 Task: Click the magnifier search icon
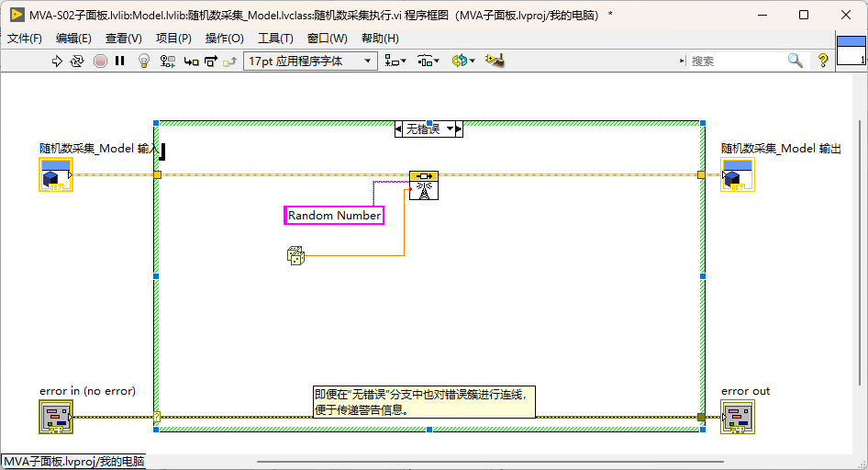coord(796,61)
